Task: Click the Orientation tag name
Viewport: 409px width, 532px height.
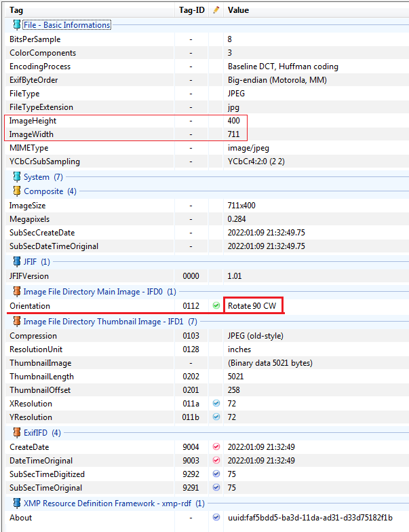Action: click(x=30, y=306)
